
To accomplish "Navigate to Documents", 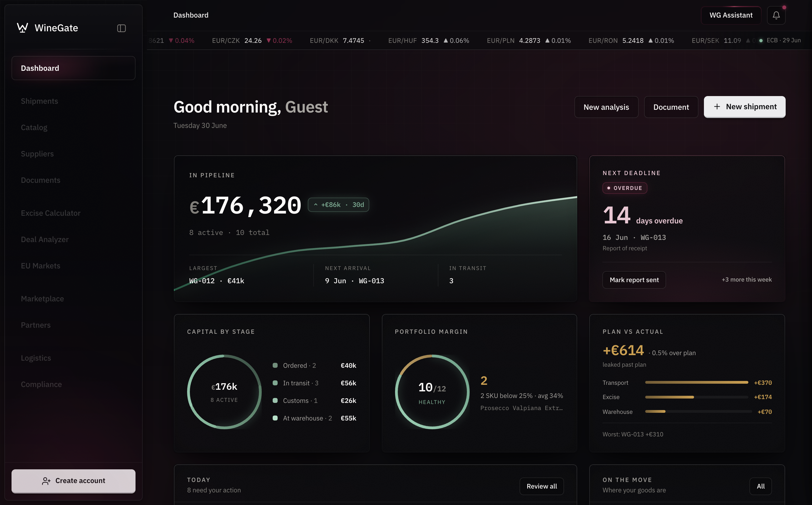I will click(40, 180).
